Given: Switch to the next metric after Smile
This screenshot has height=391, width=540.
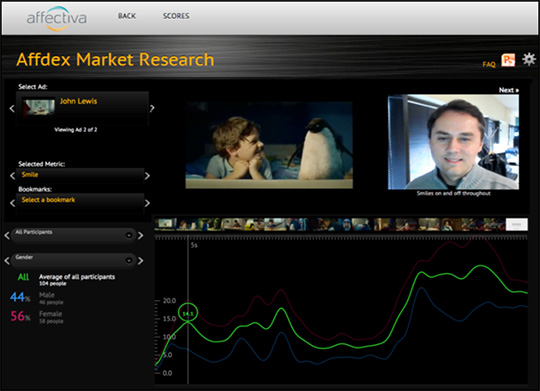Looking at the screenshot, I should click(147, 176).
